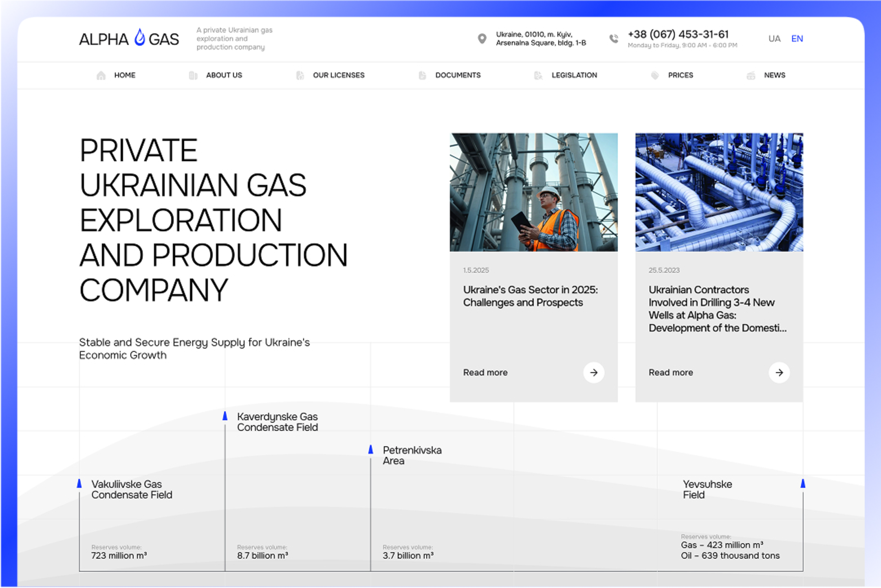Open the NEWS section in the navigation menu
The width and height of the screenshot is (881, 588).
pyautogui.click(x=774, y=75)
